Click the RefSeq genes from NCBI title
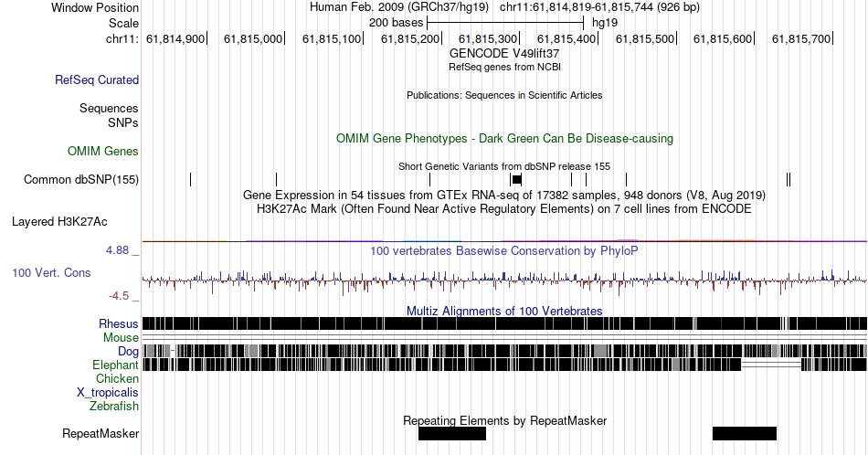The width and height of the screenshot is (868, 455). 504,67
